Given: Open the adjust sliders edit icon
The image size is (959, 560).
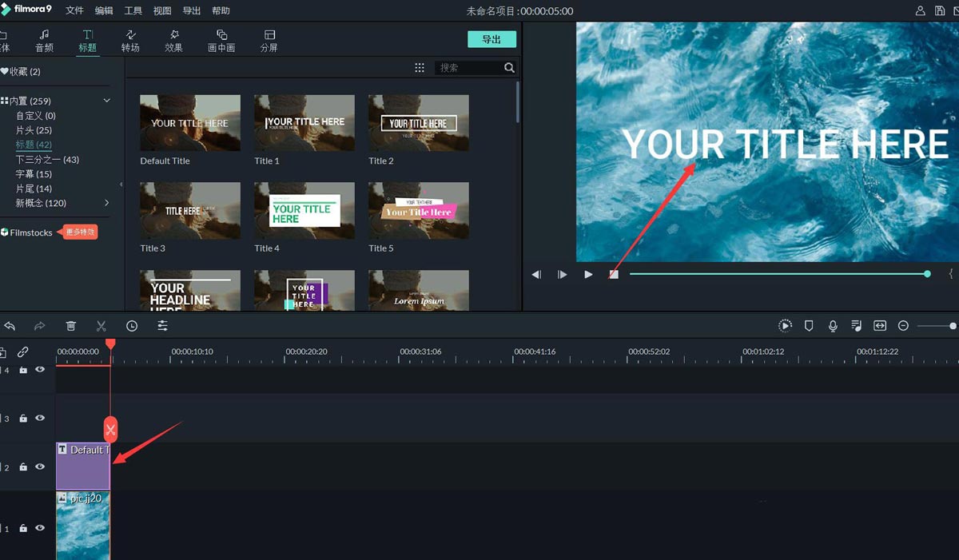Looking at the screenshot, I should click(x=162, y=326).
